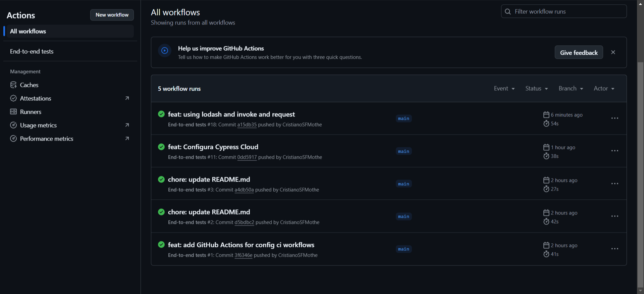
Task: Click the search magnifier icon in filter box
Action: point(508,12)
